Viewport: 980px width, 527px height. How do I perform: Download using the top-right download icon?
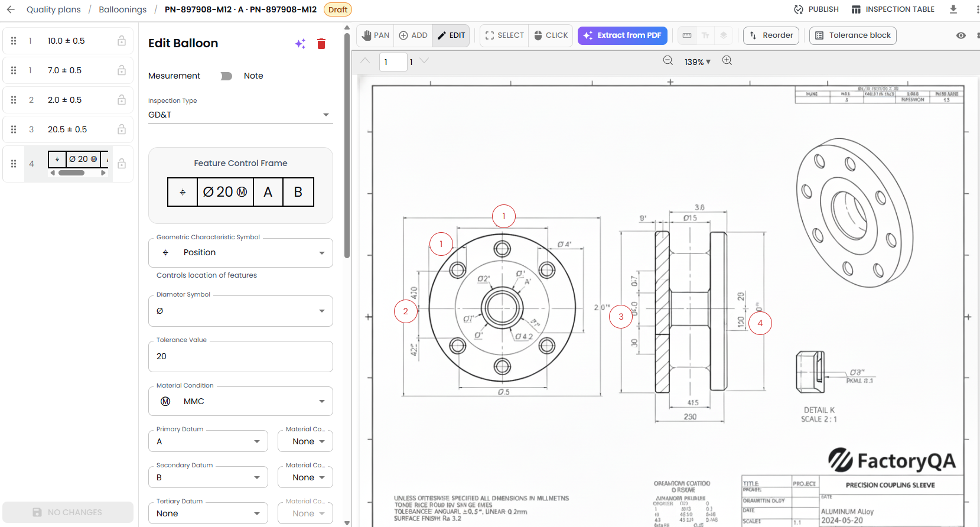[x=953, y=9]
